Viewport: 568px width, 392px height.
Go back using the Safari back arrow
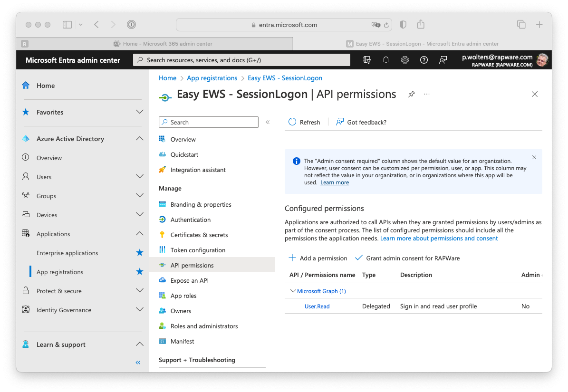coord(96,25)
